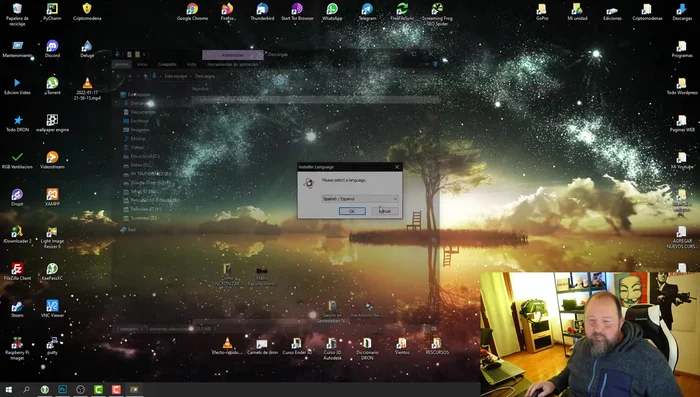Open the Ediciones desktop shortcut
700x397 pixels.
pos(612,12)
